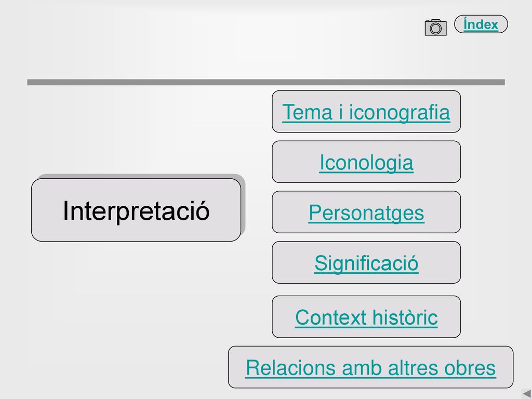Go back using the corner triangle arrow
This screenshot has width=532, height=399.
(x=527, y=394)
